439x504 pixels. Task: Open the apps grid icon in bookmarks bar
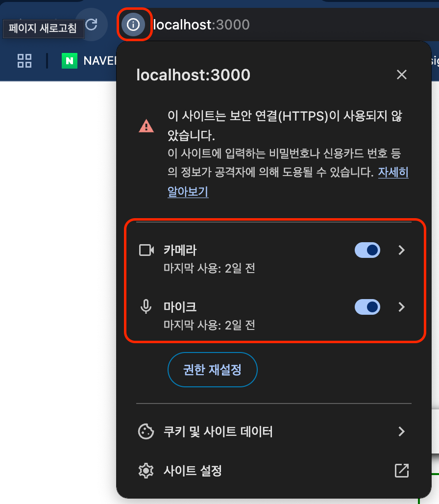(x=24, y=61)
